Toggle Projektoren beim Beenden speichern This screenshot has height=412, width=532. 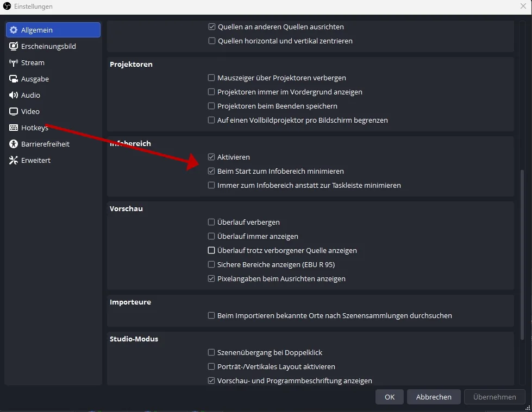(x=211, y=106)
